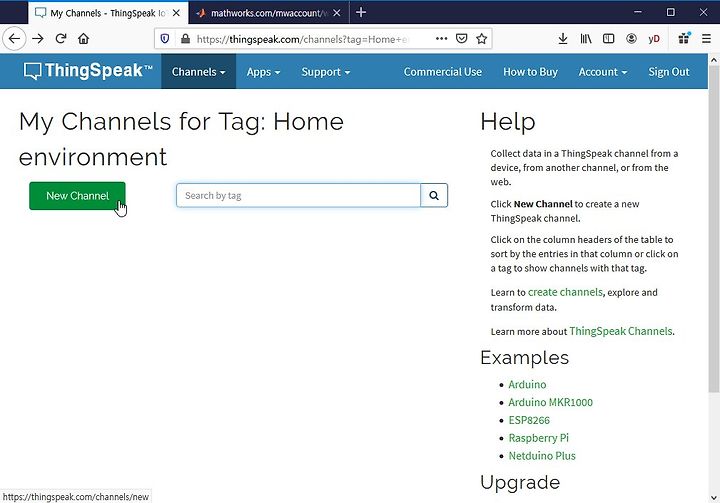Reload the page with the refresh icon
This screenshot has height=503, width=720.
tap(61, 39)
